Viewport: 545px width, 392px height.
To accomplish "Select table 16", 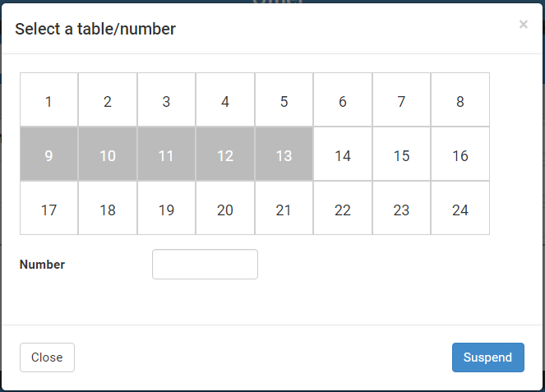I will (460, 155).
